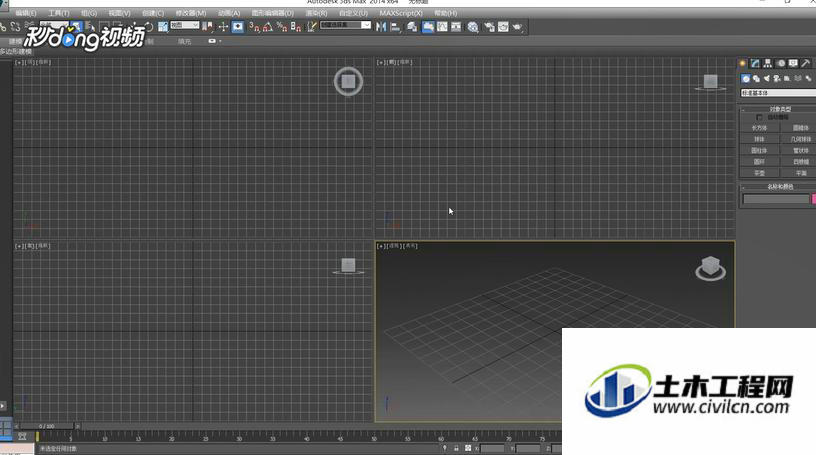Open the object color swatch
The height and width of the screenshot is (455, 816).
(813, 199)
